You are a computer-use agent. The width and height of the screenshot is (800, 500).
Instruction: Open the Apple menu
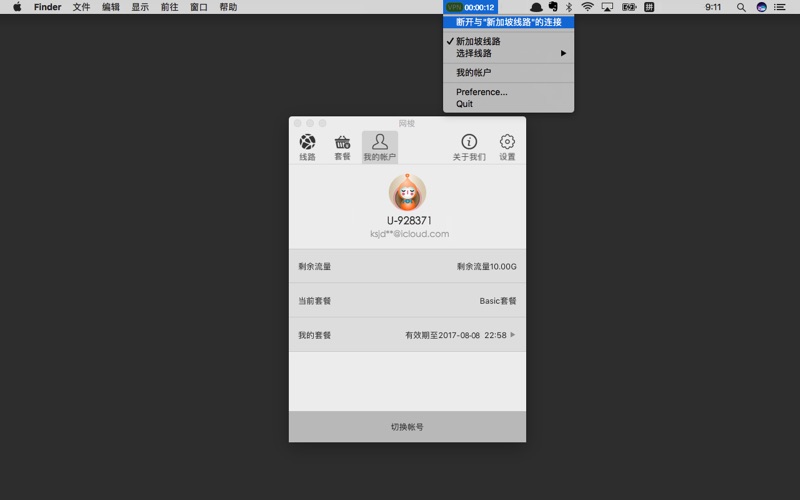click(x=17, y=7)
